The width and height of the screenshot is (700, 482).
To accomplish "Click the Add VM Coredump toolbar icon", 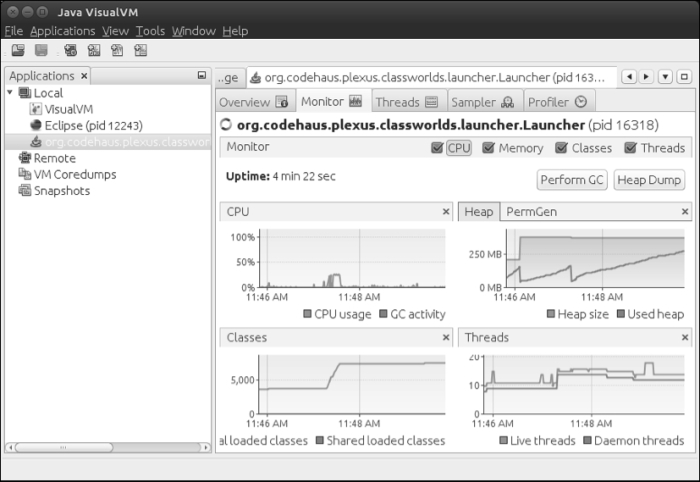I will click(x=117, y=50).
